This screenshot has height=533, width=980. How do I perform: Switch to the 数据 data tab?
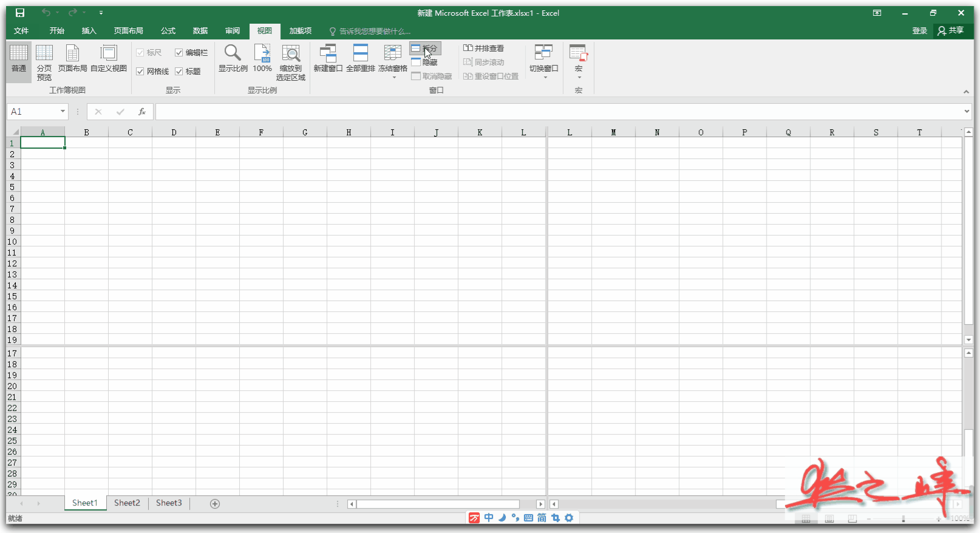[x=200, y=31]
